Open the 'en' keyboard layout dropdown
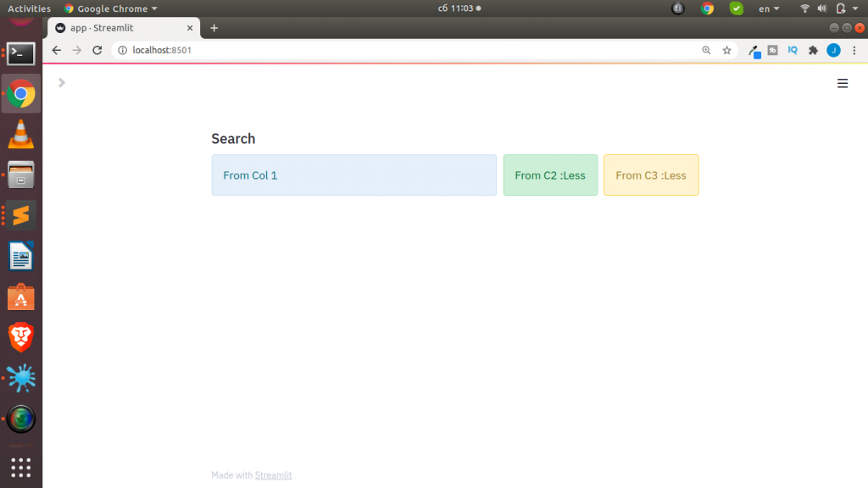The image size is (868, 488). click(x=769, y=8)
